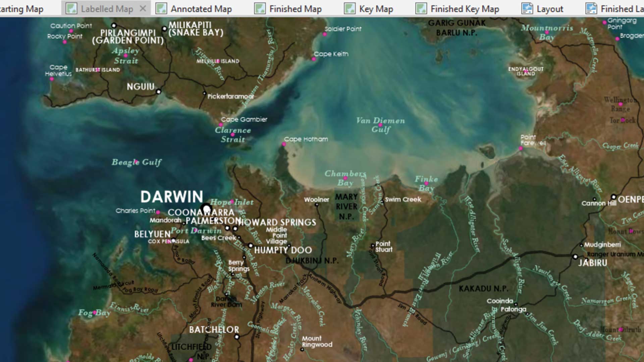The image size is (644, 362).
Task: Click the Annotated Map tab's map icon
Action: 161,9
